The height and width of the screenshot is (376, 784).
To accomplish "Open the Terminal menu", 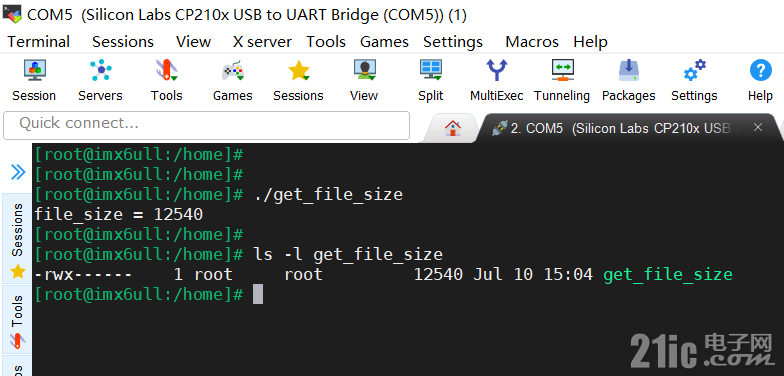I will 38,42.
